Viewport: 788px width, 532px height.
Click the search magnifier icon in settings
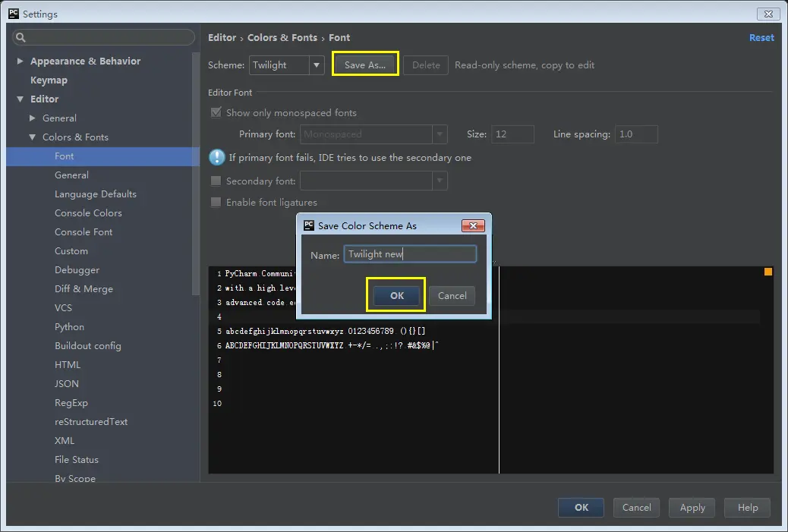[x=20, y=37]
